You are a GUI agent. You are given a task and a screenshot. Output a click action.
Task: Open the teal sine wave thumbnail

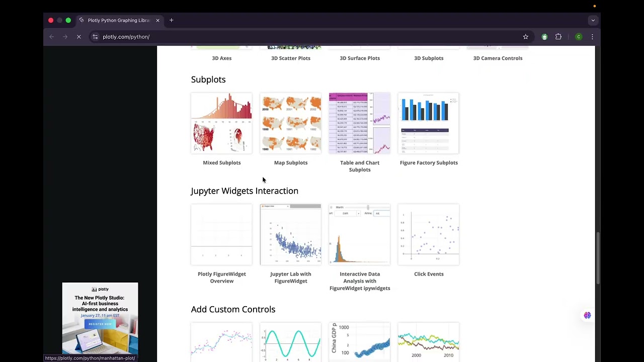(290, 342)
